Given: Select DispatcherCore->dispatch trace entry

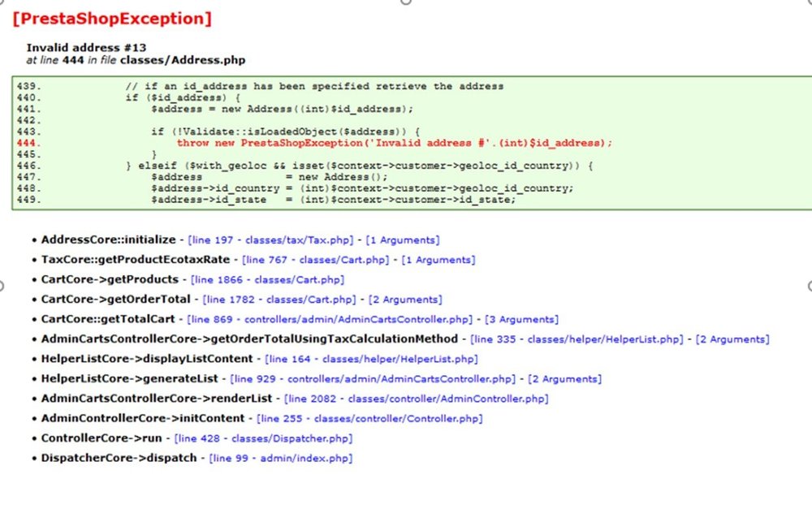Looking at the screenshot, I should coord(119,458).
